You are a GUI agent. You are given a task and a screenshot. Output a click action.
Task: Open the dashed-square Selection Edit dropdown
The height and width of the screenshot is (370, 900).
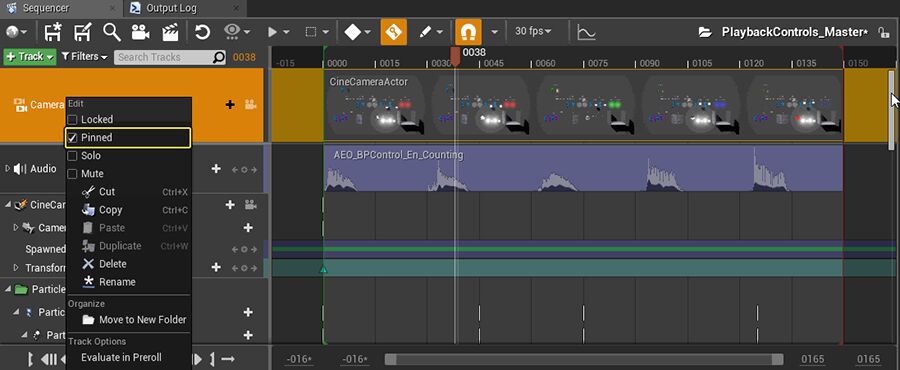pos(317,32)
